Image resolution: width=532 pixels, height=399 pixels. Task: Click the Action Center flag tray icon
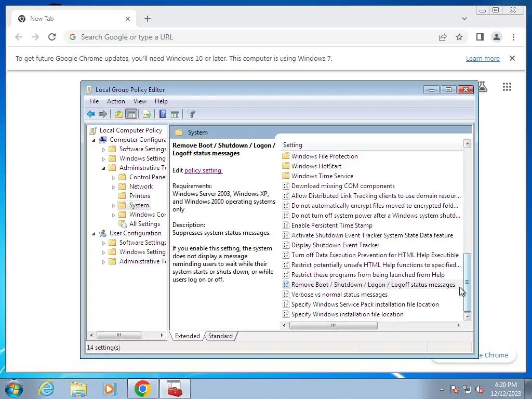455,390
